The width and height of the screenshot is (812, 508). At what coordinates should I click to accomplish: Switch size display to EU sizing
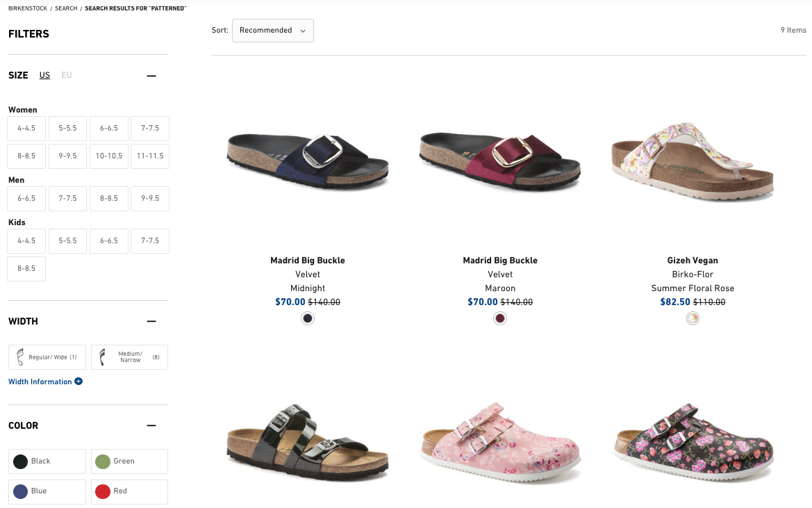pos(66,75)
